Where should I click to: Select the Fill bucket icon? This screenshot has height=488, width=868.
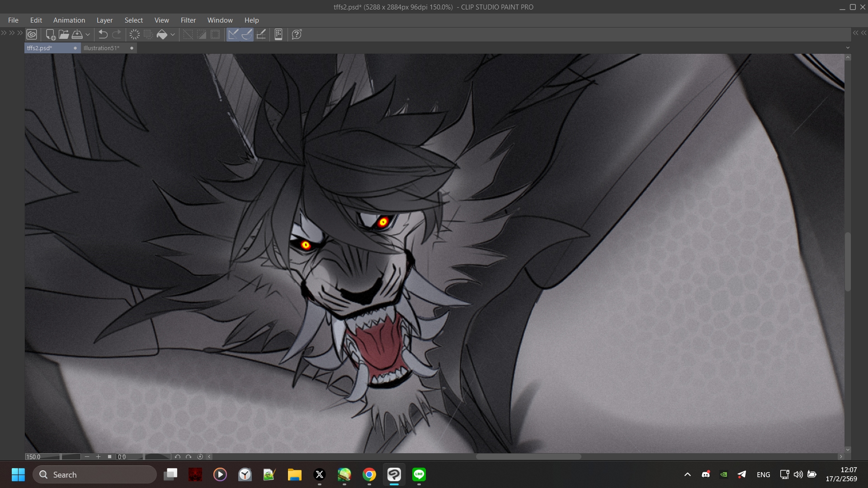coord(162,34)
